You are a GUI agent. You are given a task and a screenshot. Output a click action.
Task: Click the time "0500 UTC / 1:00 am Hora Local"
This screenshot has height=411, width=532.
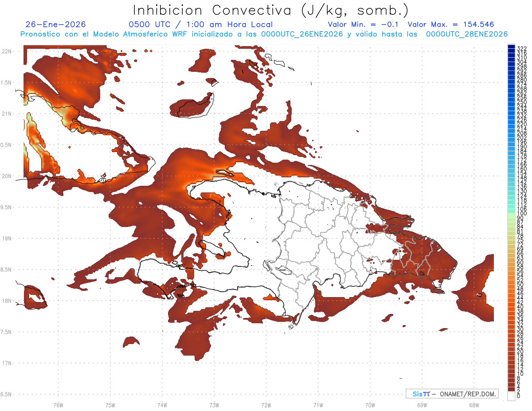[x=201, y=24]
